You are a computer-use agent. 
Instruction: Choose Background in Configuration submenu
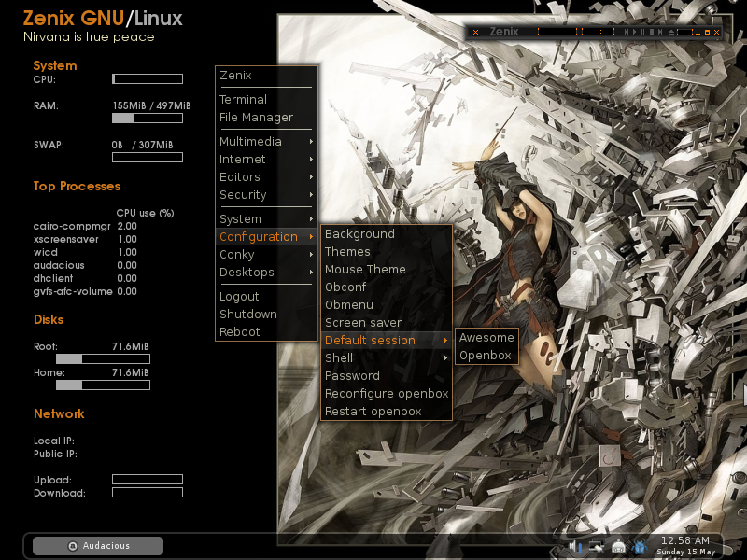387,234
